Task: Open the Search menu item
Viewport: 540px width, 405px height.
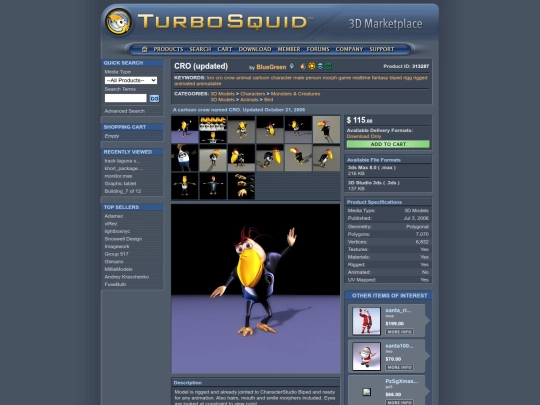Action: click(x=200, y=49)
